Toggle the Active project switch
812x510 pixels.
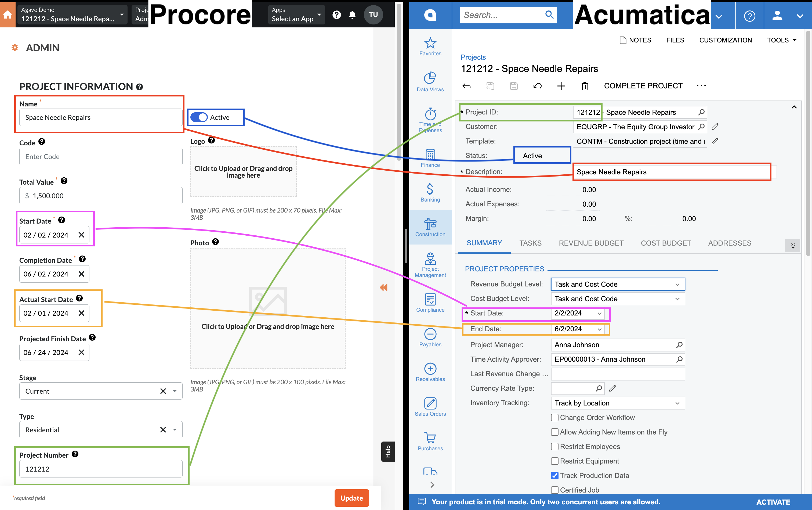click(x=199, y=117)
